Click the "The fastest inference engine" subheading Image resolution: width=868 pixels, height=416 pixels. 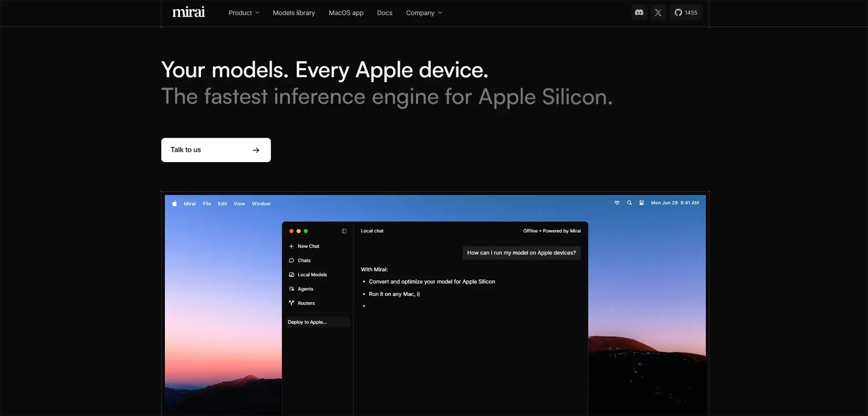coord(387,97)
